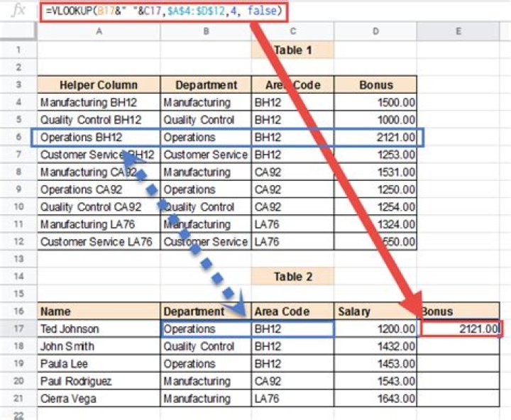Viewport: 511px width, 420px height.
Task: Select area code CA92 in row 9
Action: tap(292, 189)
